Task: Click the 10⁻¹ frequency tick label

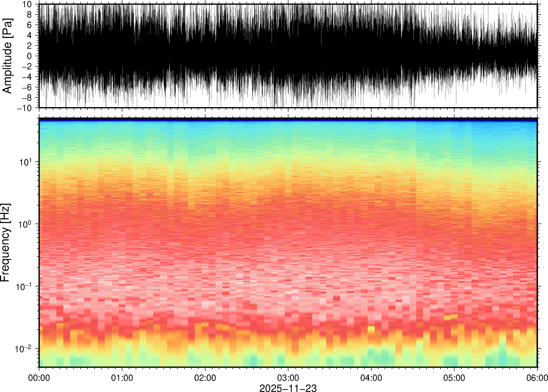Action: (24, 286)
